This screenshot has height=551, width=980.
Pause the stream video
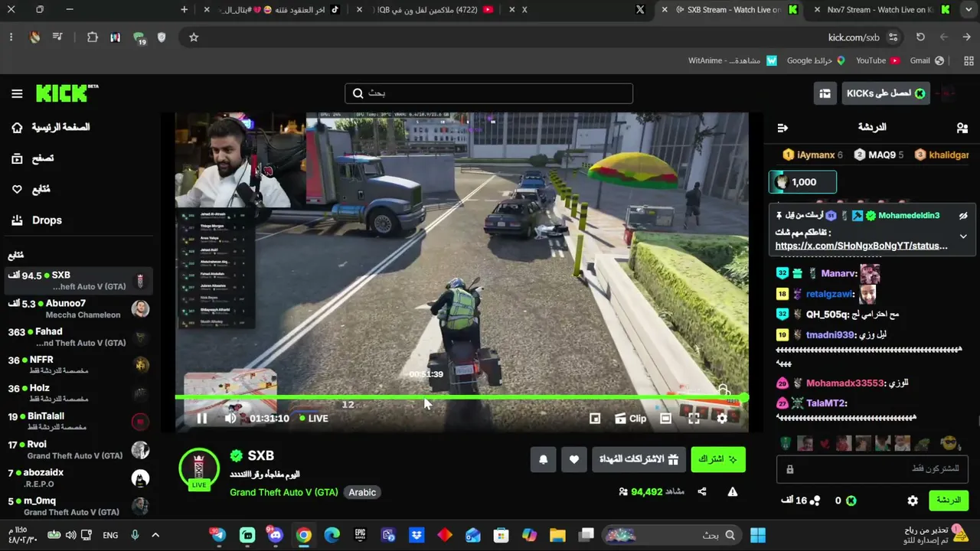coord(202,419)
